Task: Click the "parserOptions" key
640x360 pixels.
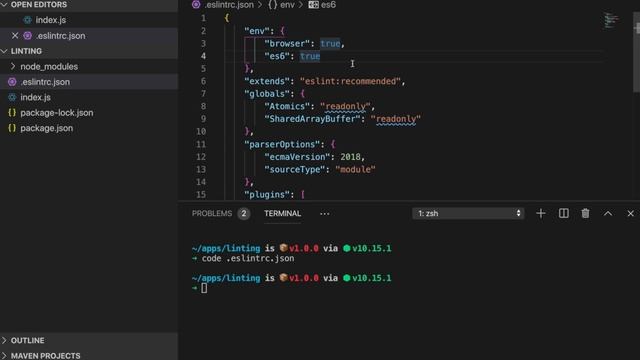Action: point(282,144)
